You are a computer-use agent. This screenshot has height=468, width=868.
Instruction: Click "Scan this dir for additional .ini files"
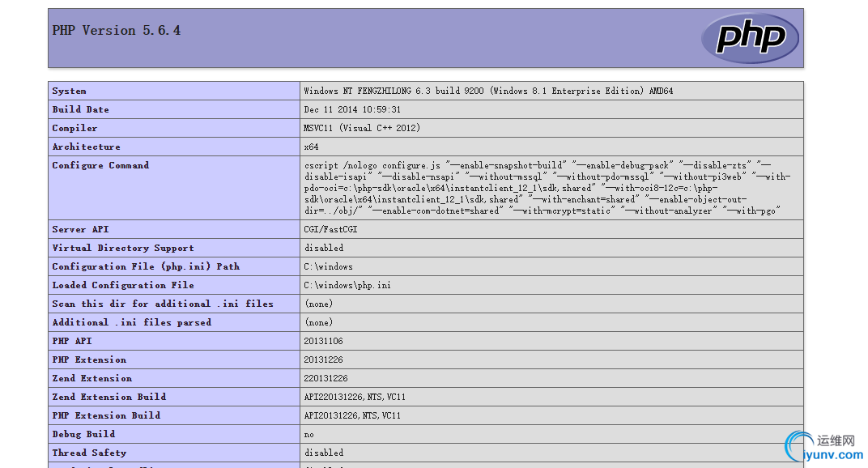click(x=163, y=304)
